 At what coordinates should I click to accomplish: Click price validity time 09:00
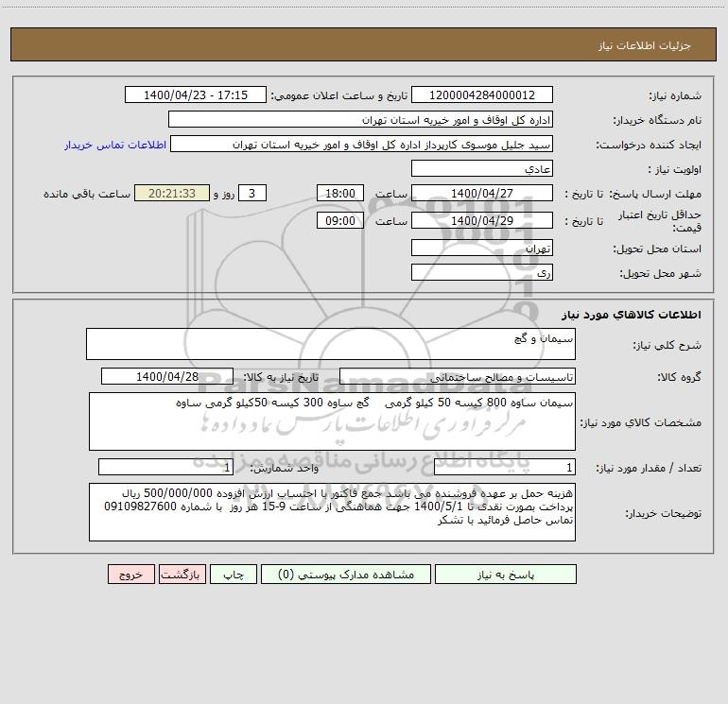339,220
